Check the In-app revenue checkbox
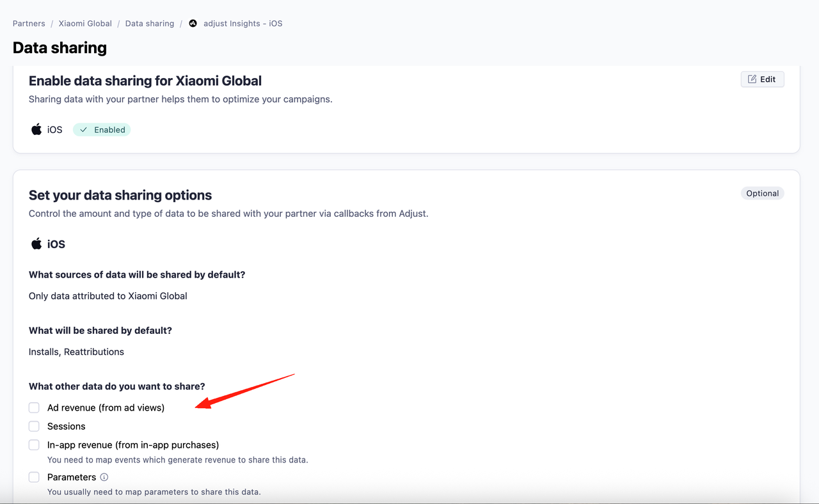The image size is (819, 504). coord(34,445)
